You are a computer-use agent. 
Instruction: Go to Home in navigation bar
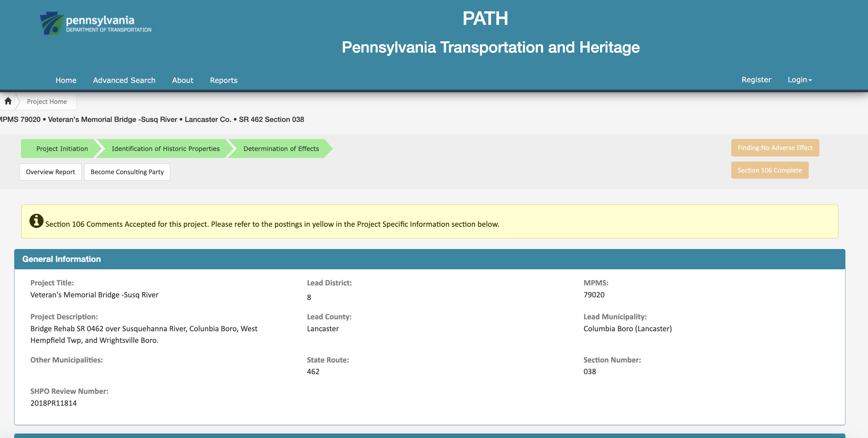[66, 80]
